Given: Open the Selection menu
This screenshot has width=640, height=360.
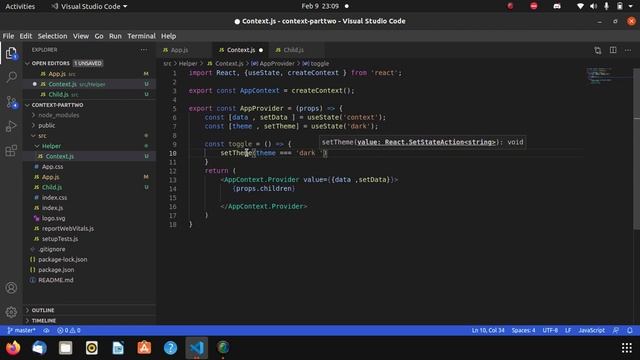Looking at the screenshot, I should [x=52, y=36].
